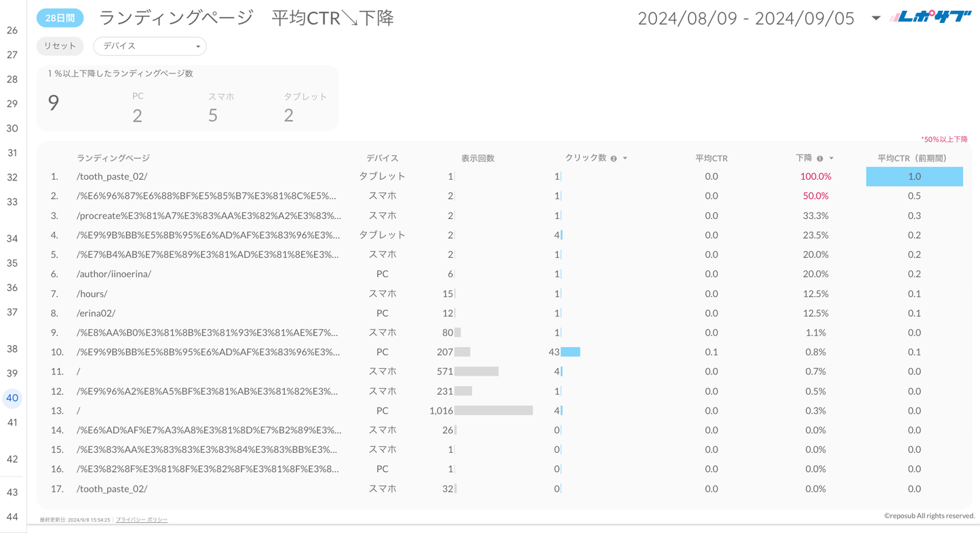The height and width of the screenshot is (533, 980).
Task: Click the highlighted 1.0 cell in 平均CTR（前期間）
Action: 914,176
